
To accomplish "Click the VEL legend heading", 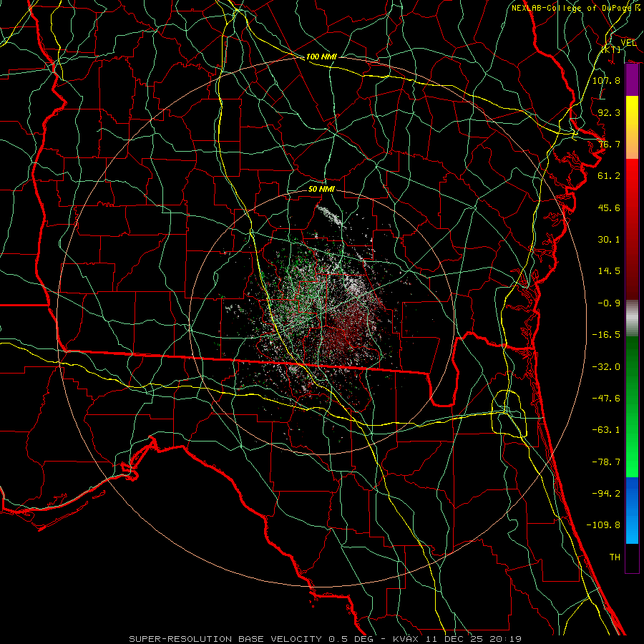I will click(x=628, y=43).
